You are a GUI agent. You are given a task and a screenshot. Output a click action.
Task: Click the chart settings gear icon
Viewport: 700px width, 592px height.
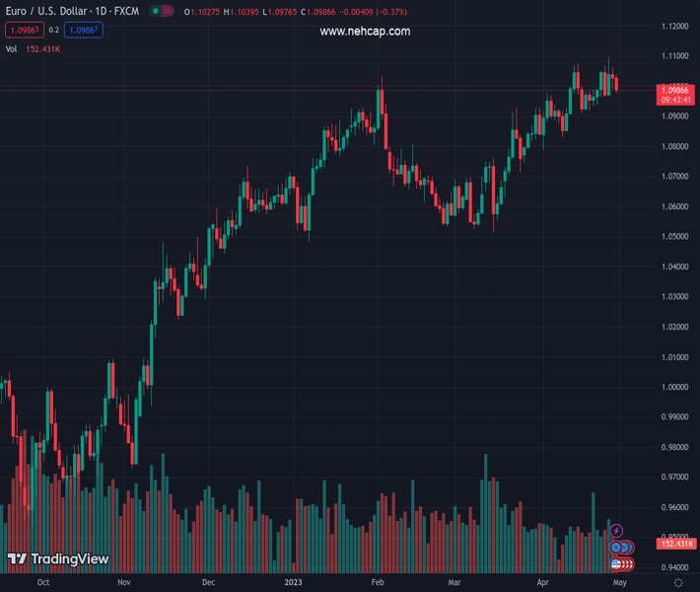click(x=678, y=583)
